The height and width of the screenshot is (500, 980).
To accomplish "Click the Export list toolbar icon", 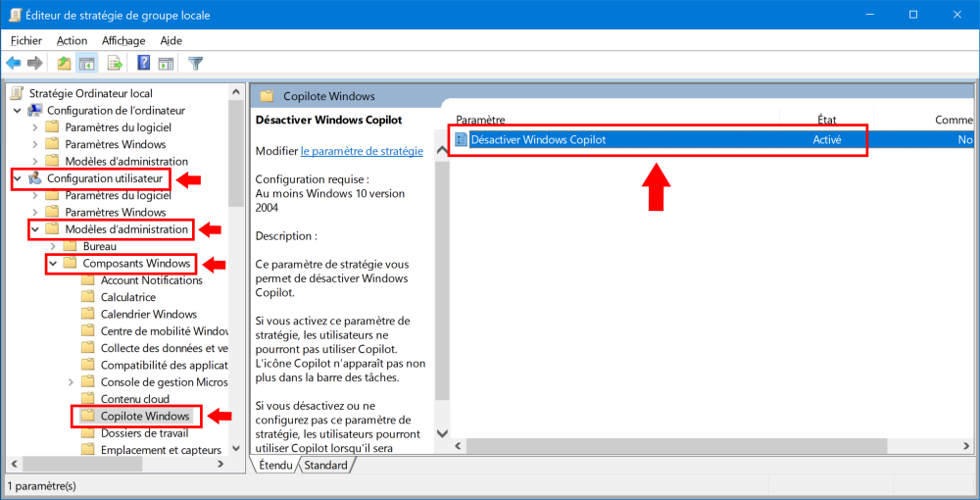I will point(115,63).
